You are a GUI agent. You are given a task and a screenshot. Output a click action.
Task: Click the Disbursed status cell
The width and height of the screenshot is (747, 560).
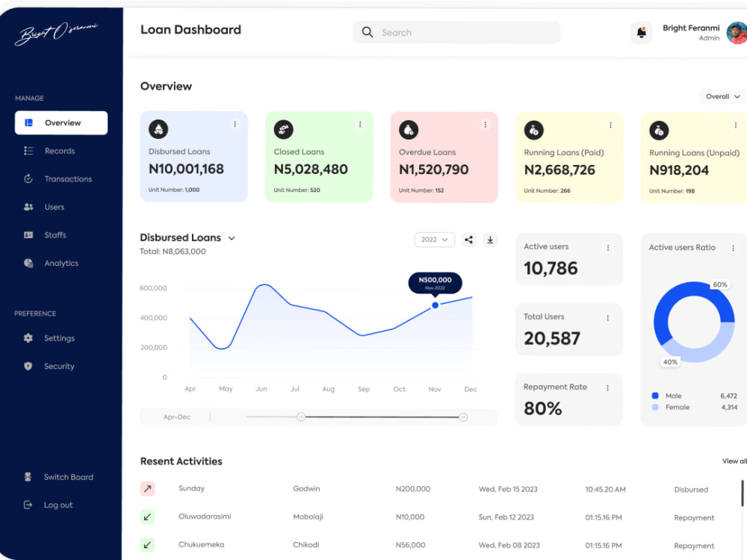tap(691, 490)
